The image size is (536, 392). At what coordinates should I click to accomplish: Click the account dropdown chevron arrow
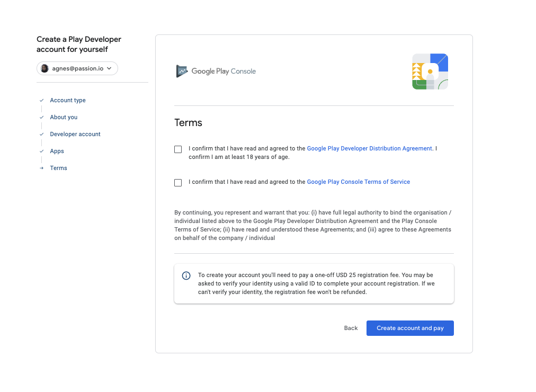[x=109, y=68]
